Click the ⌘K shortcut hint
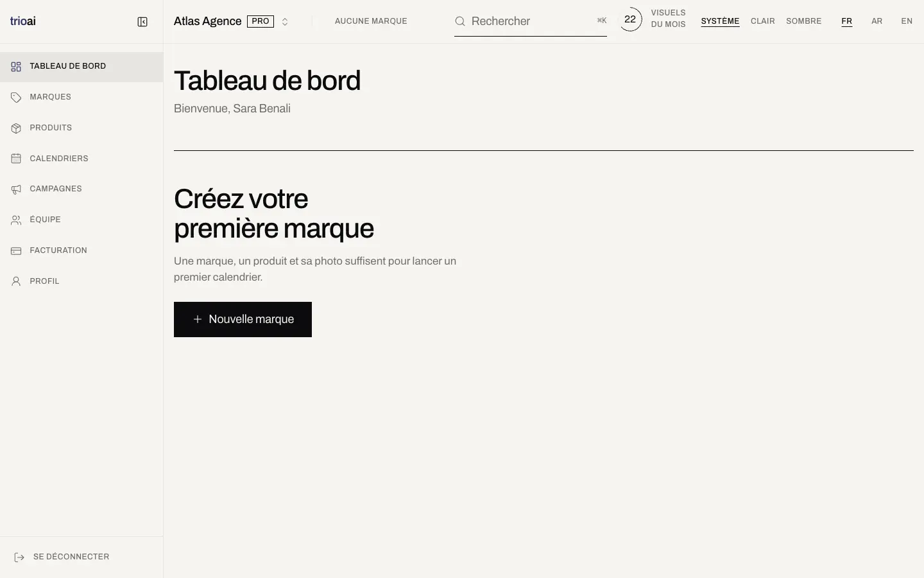This screenshot has width=924, height=578. pyautogui.click(x=602, y=21)
